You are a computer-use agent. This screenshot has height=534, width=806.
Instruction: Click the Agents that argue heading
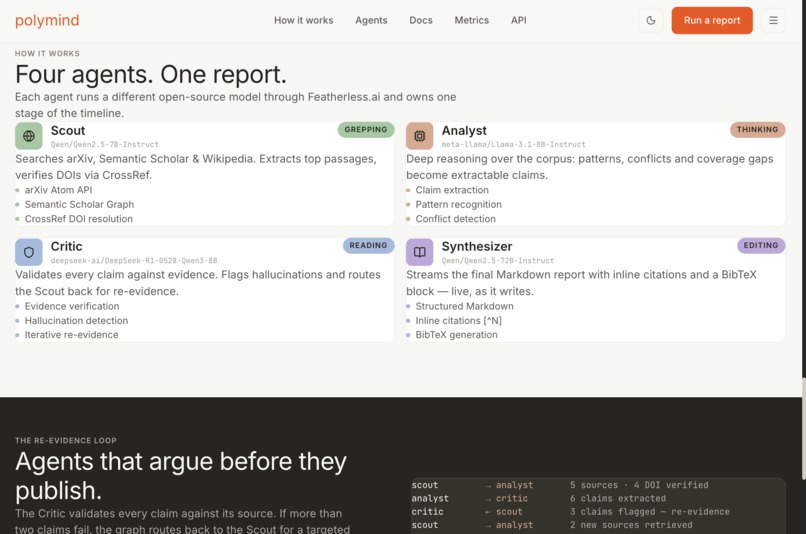(180, 476)
